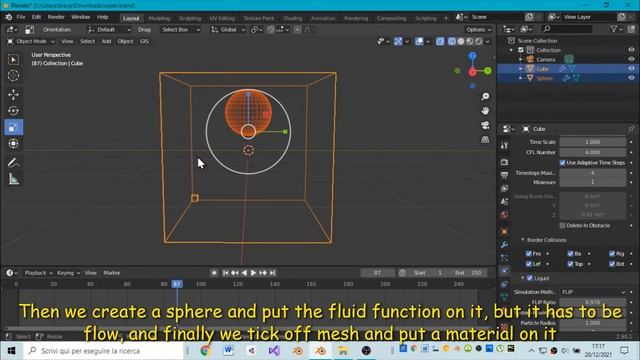Select the Select Box tool in toolbar
The width and height of the screenshot is (640, 360).
(x=13, y=60)
